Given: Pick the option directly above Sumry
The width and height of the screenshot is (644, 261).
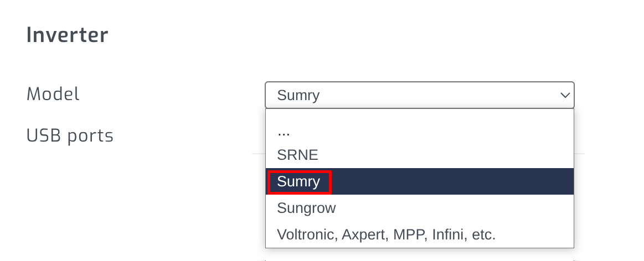Looking at the screenshot, I should click(x=298, y=155).
